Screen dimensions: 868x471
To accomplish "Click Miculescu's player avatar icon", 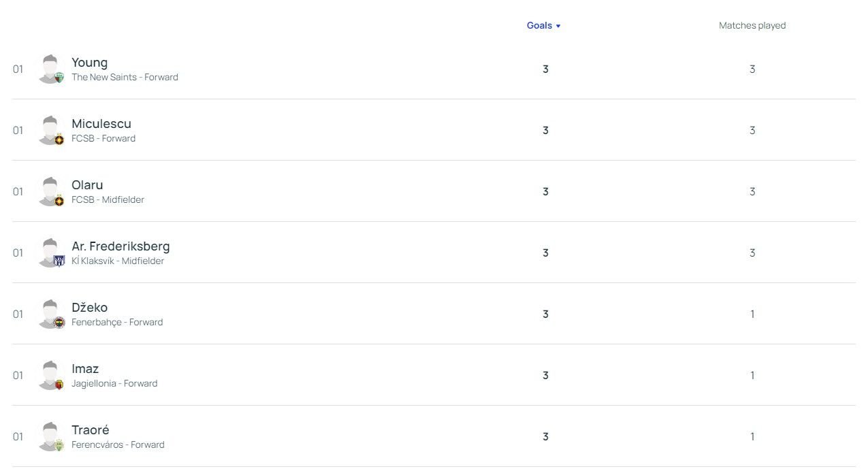I will 51,130.
